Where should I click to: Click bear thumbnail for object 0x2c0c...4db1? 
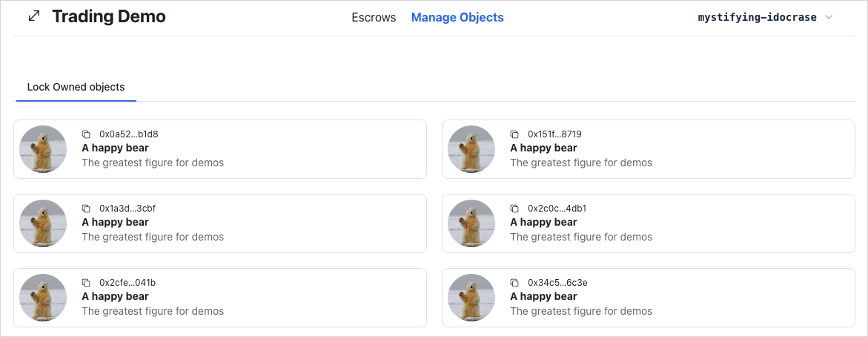pos(471,223)
